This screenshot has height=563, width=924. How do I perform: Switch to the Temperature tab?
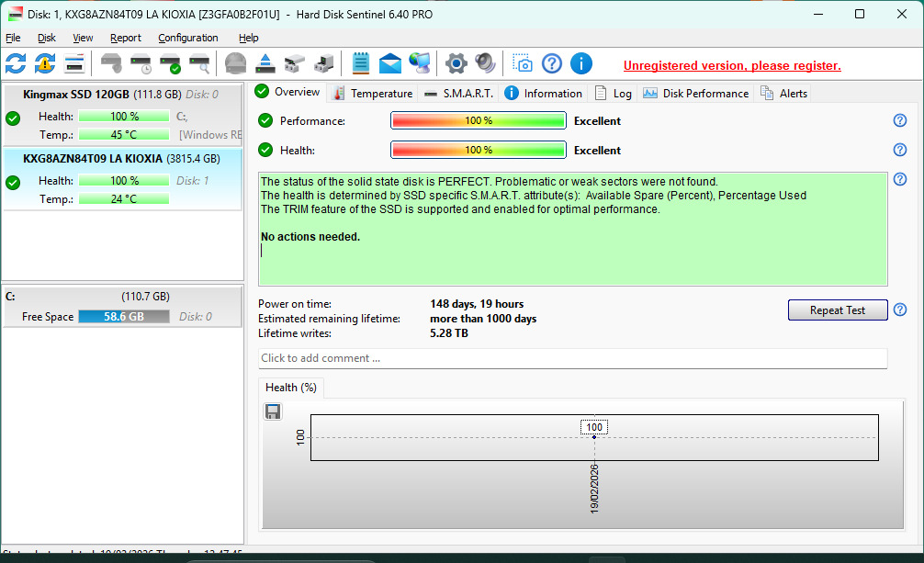tap(373, 93)
